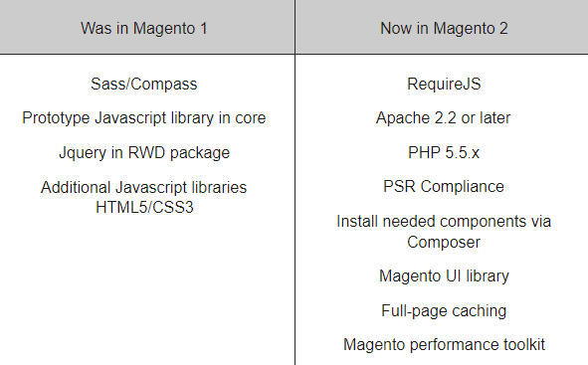Click 'Additional Javascript libraries' text
Image resolution: width=588 pixels, height=365 pixels.
tap(144, 187)
